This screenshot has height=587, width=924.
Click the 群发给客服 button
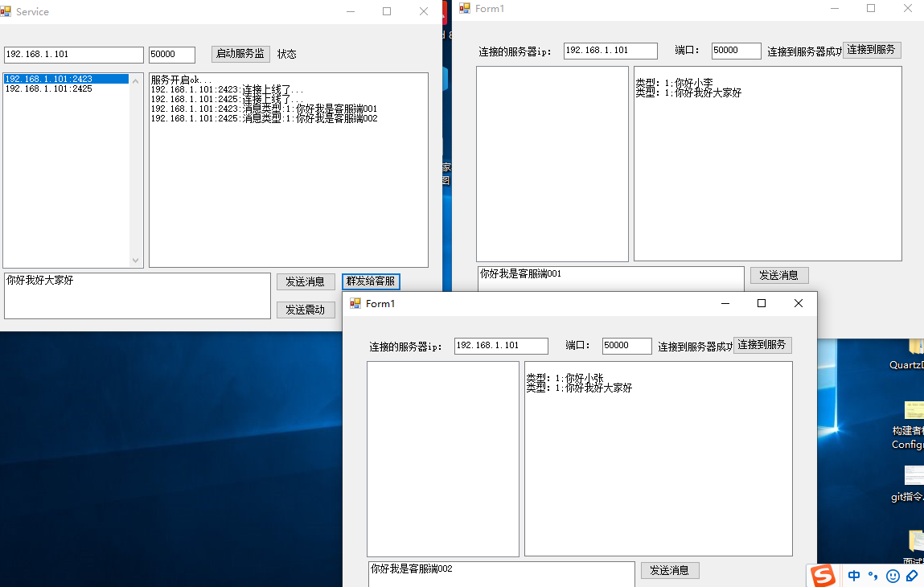[x=371, y=281]
